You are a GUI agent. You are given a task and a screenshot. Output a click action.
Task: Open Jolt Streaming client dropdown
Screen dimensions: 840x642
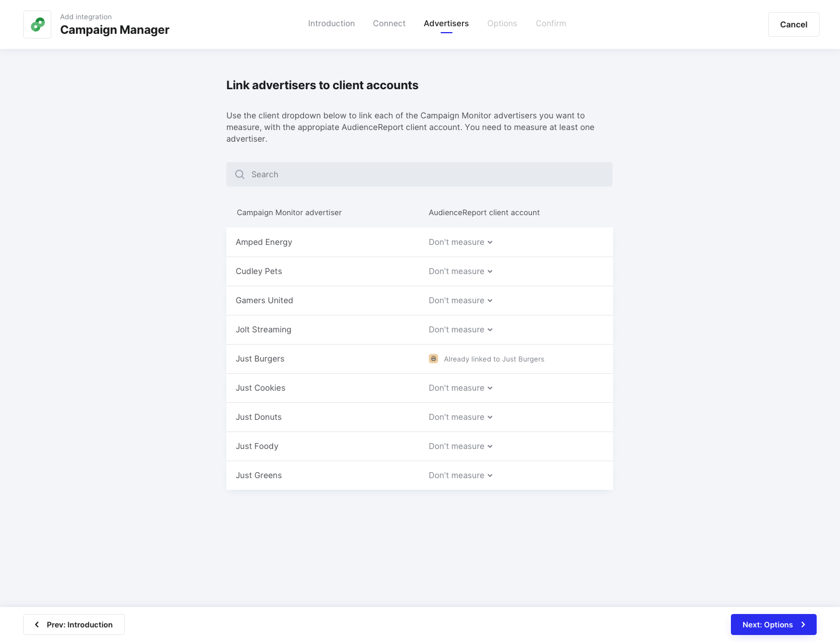point(461,329)
